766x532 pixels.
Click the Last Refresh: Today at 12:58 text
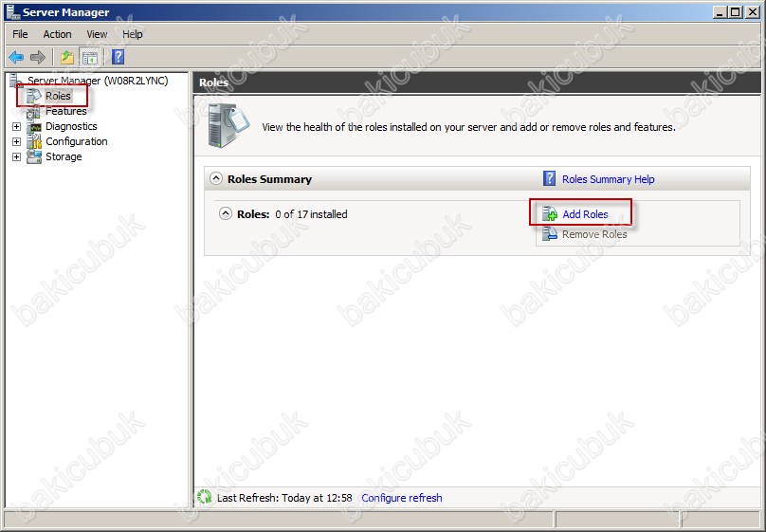pyautogui.click(x=284, y=498)
